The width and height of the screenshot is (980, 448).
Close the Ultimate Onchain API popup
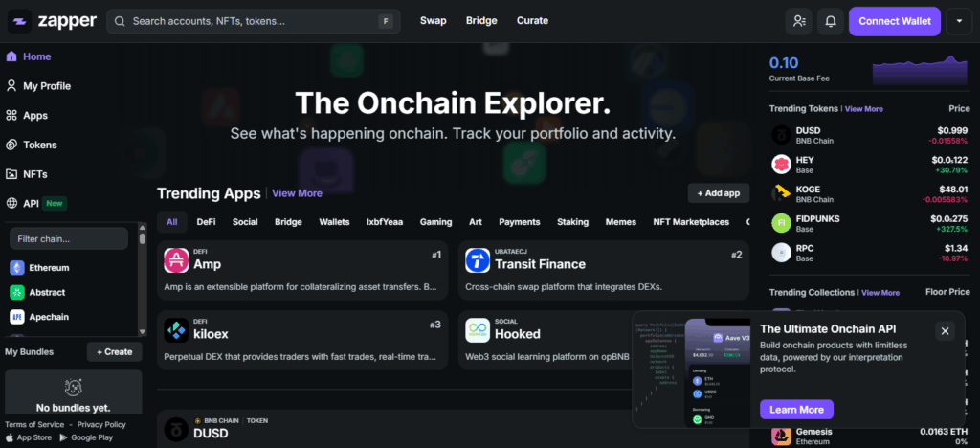pos(945,331)
